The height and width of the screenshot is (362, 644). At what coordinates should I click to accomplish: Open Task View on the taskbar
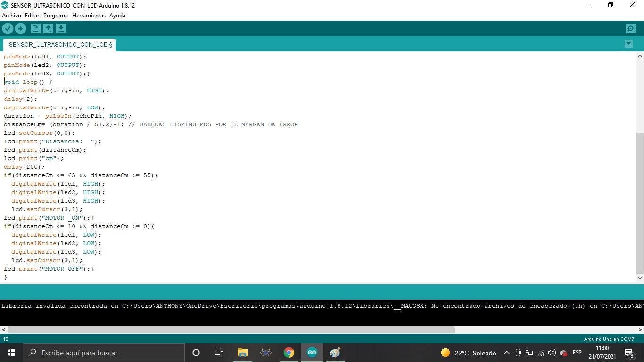(x=219, y=353)
